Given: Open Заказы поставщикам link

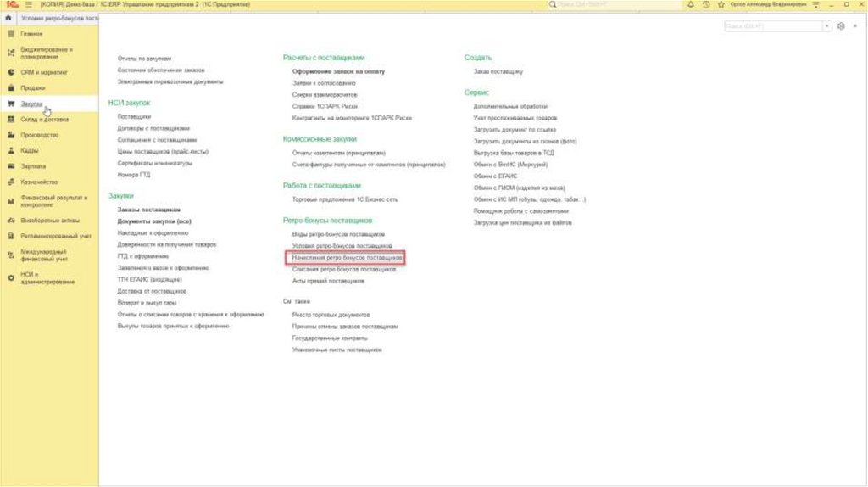Looking at the screenshot, I should pos(149,210).
